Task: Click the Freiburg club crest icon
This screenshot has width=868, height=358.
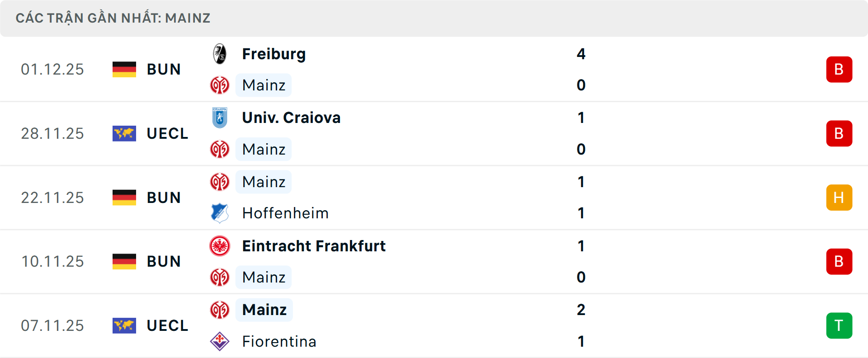Action: click(x=220, y=54)
